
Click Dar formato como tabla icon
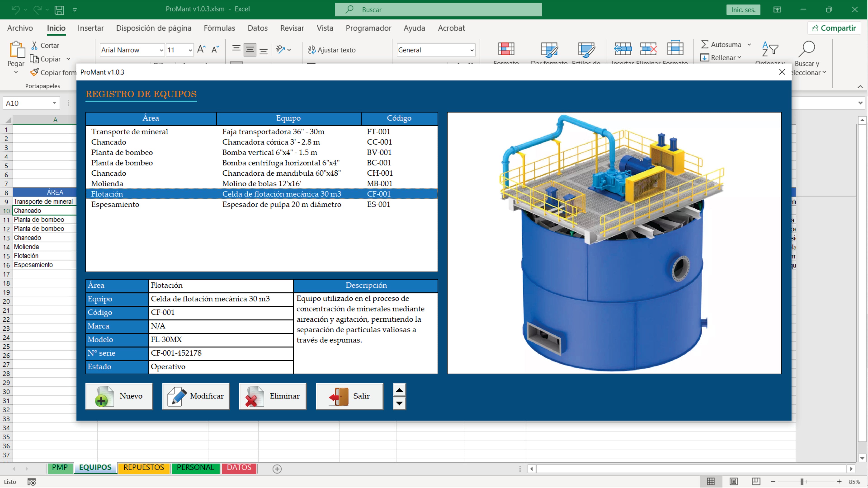549,49
